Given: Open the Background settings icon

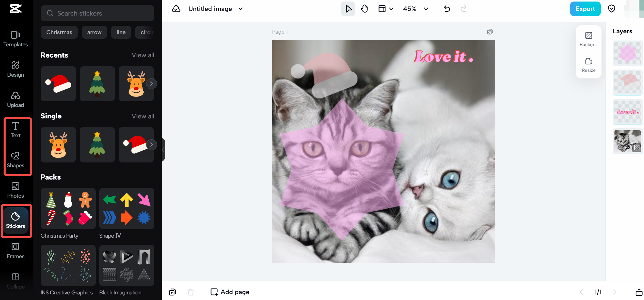Looking at the screenshot, I should [x=589, y=39].
